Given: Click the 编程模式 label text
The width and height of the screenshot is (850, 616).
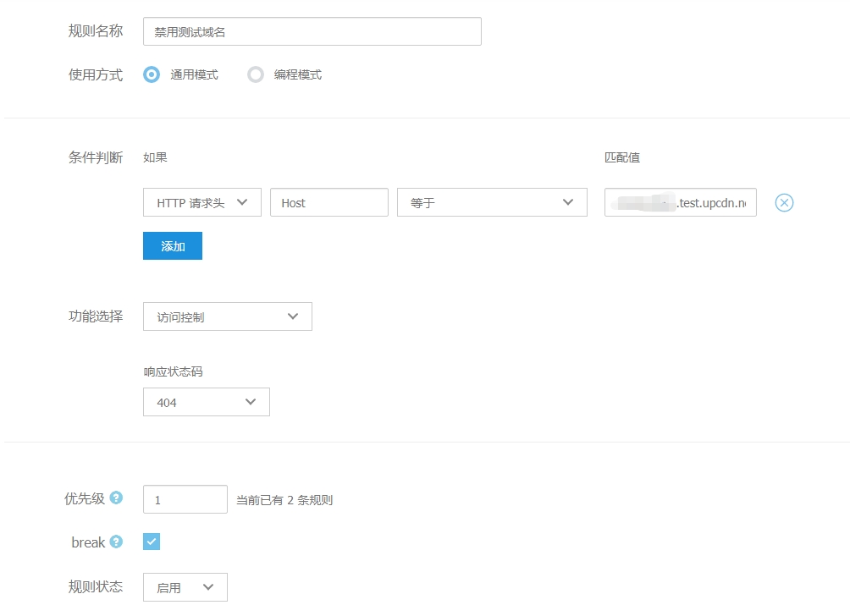Looking at the screenshot, I should (x=297, y=74).
